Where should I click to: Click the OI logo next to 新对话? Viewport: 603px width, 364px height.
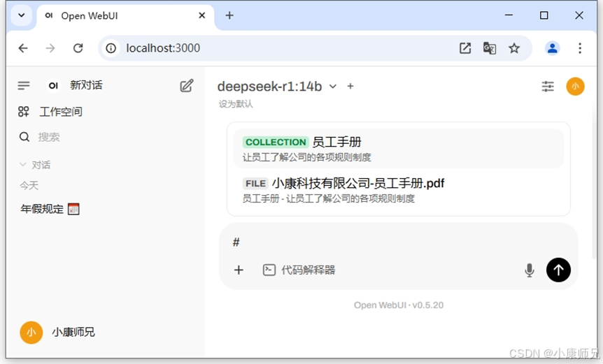coord(53,85)
